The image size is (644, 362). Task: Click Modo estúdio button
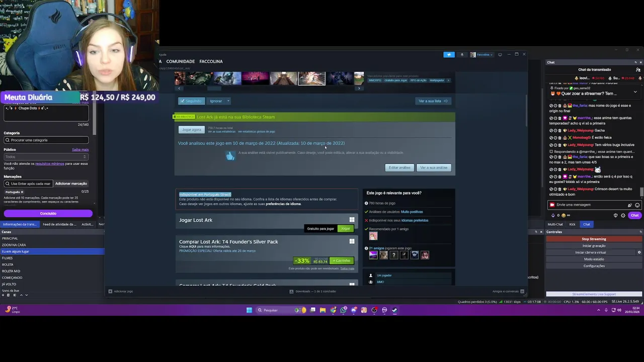[x=594, y=259]
